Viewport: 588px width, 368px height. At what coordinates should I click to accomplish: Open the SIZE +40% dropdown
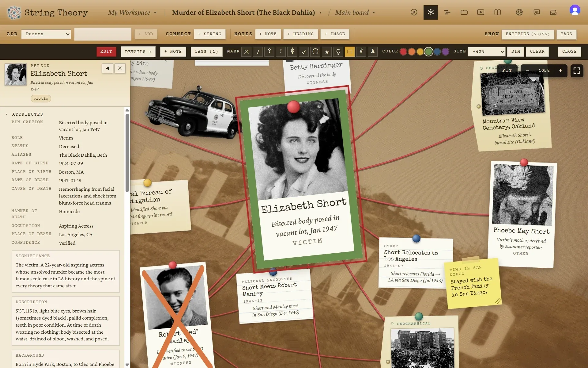click(x=487, y=52)
